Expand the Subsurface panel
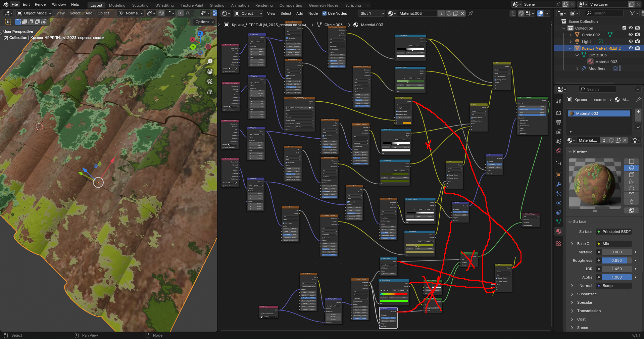Viewport: 644px width, 339px height. (587, 294)
